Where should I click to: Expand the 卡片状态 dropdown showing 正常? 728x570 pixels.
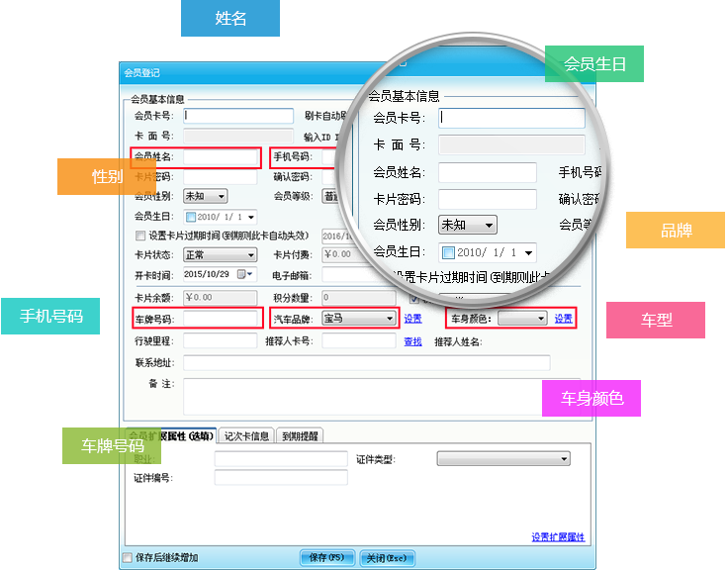[x=220, y=254]
